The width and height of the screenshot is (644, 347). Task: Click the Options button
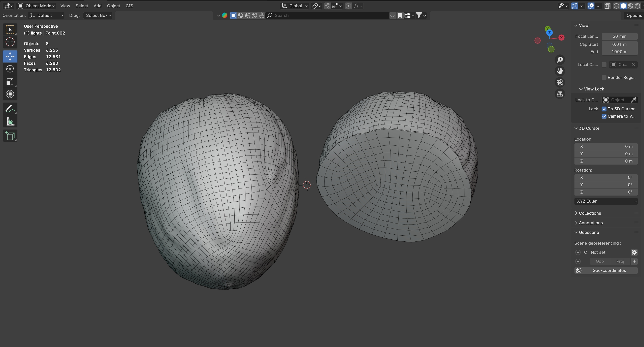634,15
